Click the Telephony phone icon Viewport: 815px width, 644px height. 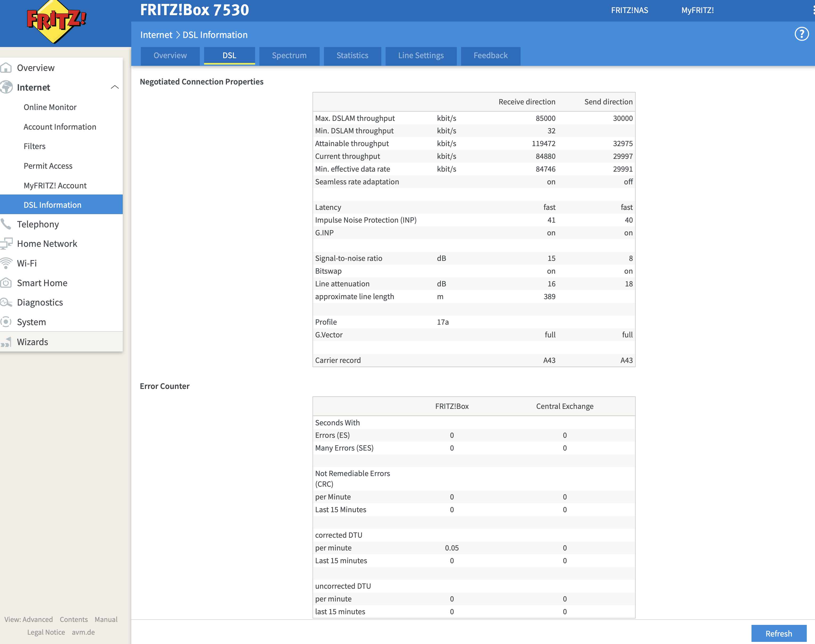pos(6,224)
